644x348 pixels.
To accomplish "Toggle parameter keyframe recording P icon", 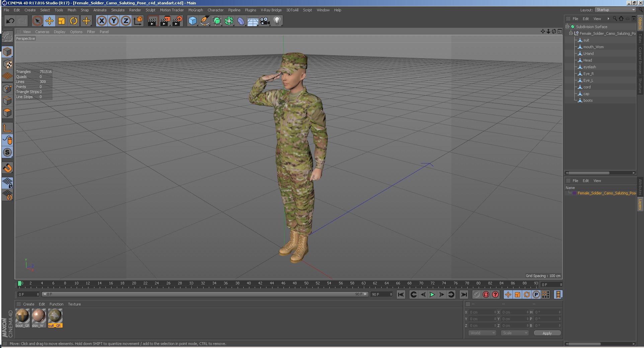I will pos(536,294).
